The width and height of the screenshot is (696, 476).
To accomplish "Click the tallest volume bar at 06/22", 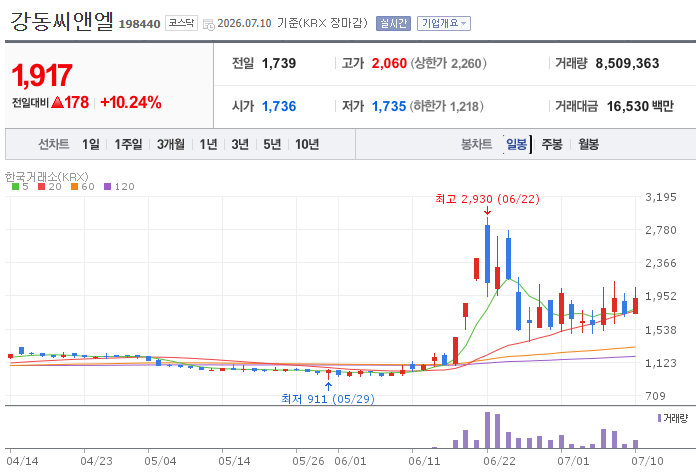I will click(x=487, y=430).
